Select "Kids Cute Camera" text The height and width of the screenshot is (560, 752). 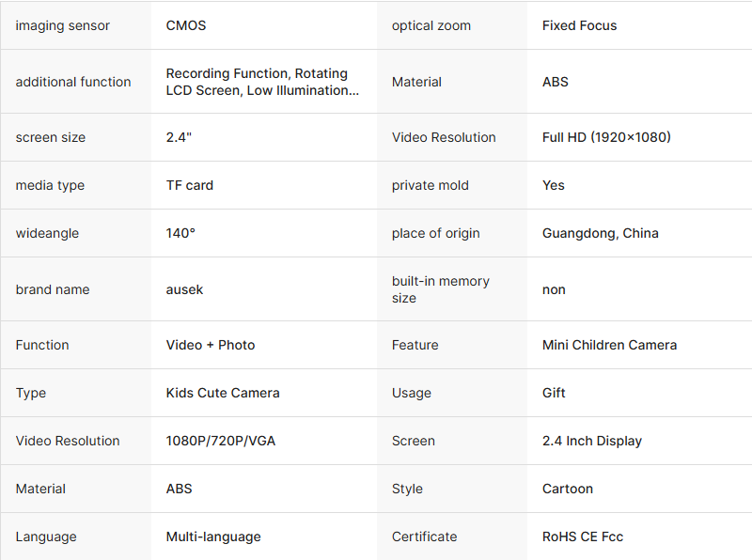(x=223, y=393)
